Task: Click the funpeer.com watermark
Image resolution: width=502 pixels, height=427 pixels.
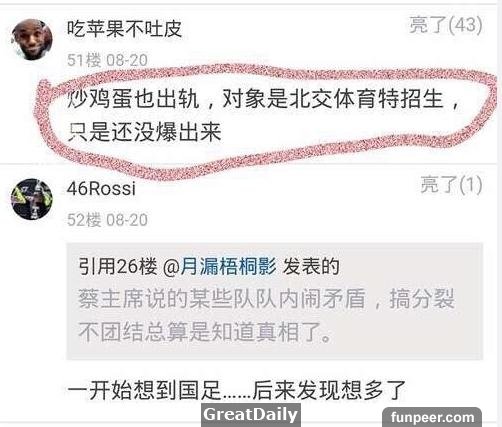Action: click(x=432, y=417)
